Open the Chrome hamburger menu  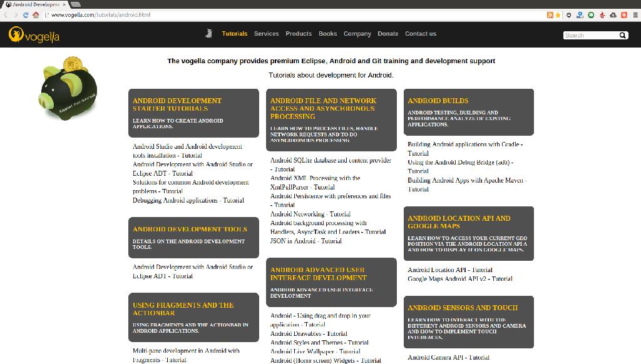coord(635,15)
